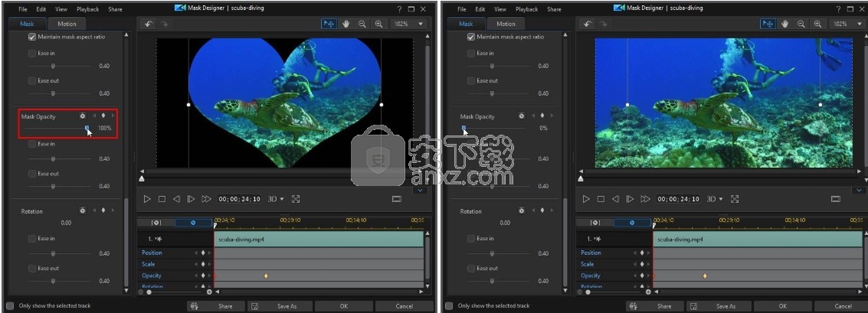Click Cancel button in left window
This screenshot has height=313, width=868.
point(404,306)
